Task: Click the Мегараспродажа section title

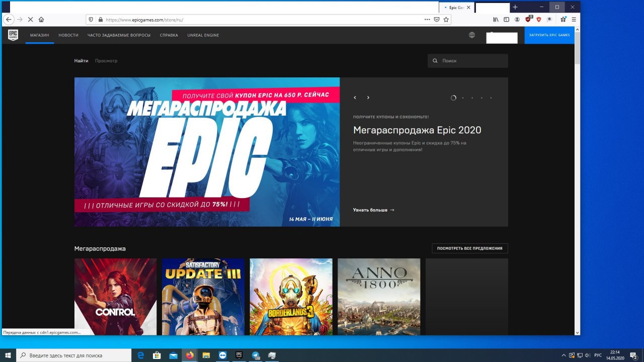Action: pos(100,248)
